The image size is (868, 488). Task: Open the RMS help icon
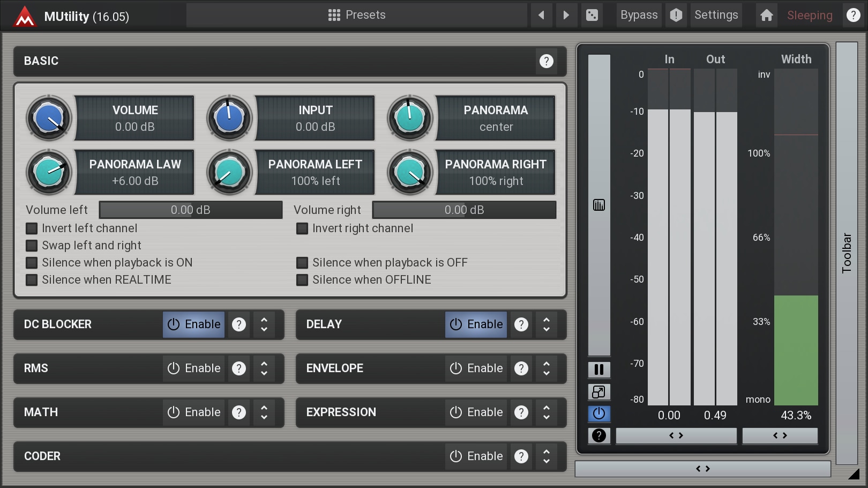[x=239, y=368]
